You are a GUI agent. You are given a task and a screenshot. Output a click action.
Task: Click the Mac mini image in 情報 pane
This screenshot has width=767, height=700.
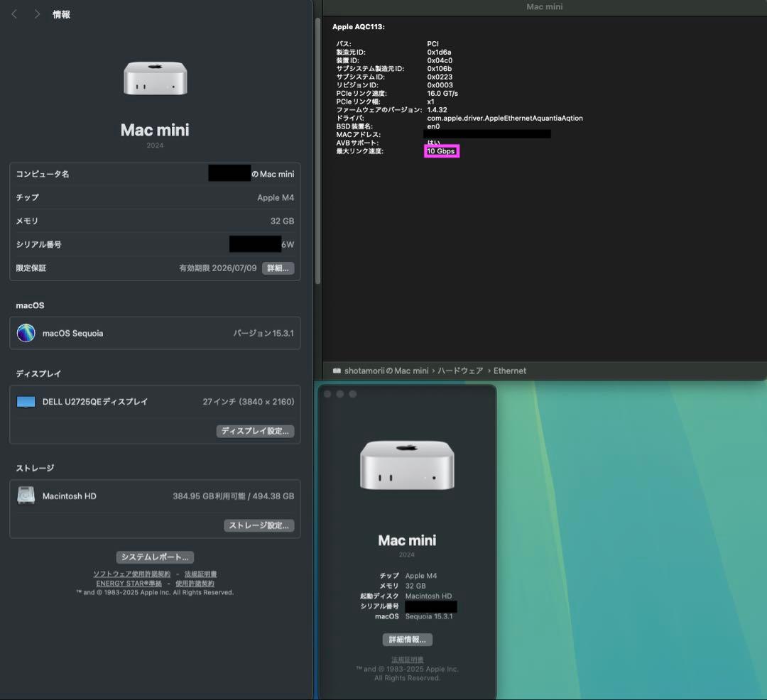click(x=155, y=78)
